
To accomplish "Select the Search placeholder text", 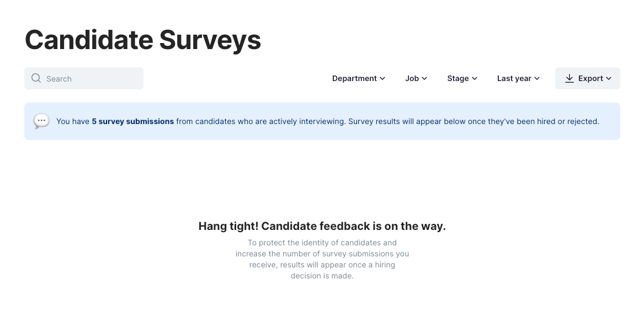I will pyautogui.click(x=58, y=79).
